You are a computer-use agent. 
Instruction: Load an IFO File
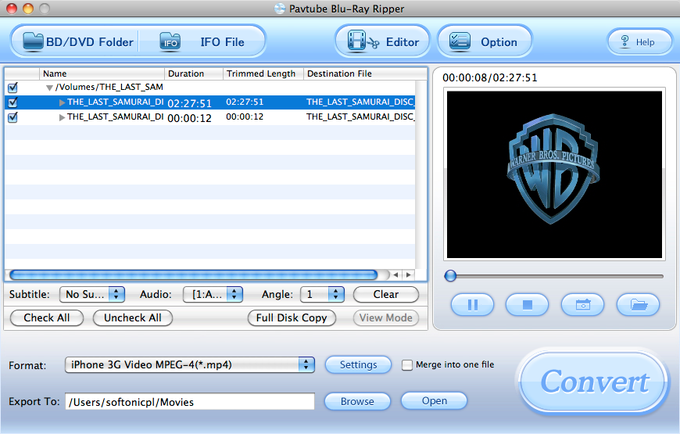[x=202, y=42]
